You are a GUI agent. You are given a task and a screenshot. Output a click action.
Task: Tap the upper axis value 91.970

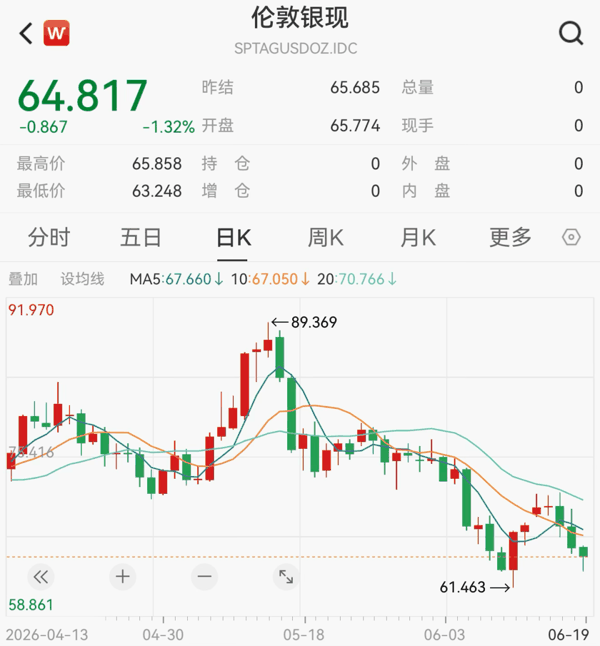[31, 310]
